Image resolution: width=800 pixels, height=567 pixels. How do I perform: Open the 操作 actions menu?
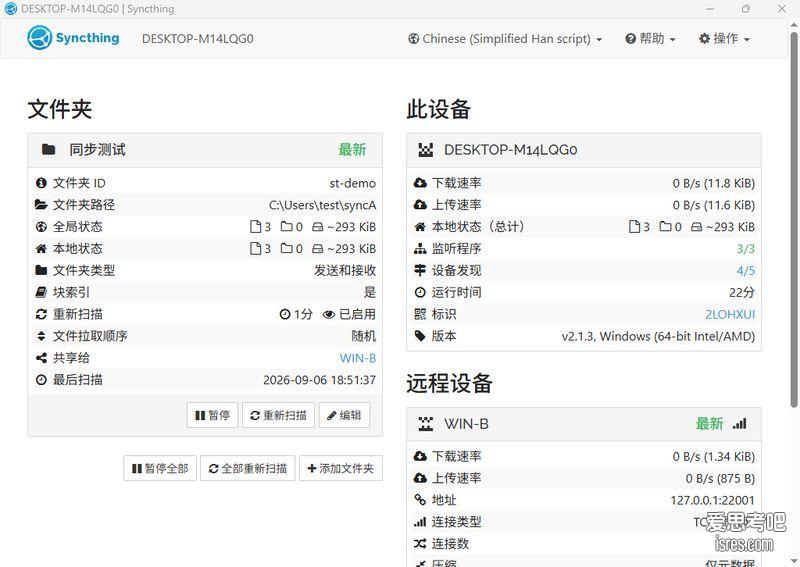724,39
